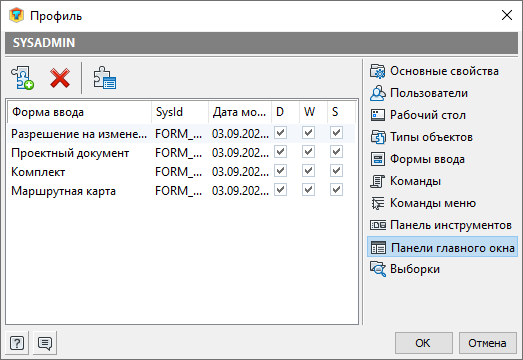Click the comment speech bubble icon
The height and width of the screenshot is (360, 523).
pyautogui.click(x=45, y=343)
